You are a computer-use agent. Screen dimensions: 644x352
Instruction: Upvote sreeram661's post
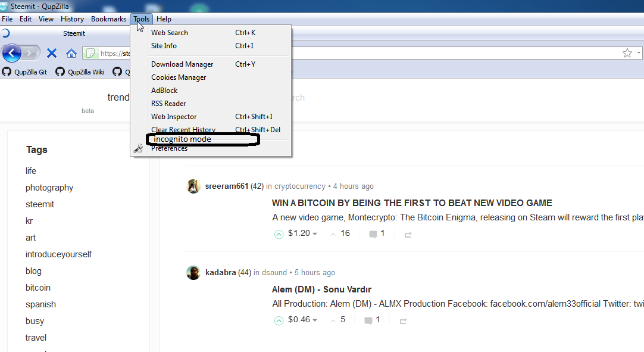279,235
